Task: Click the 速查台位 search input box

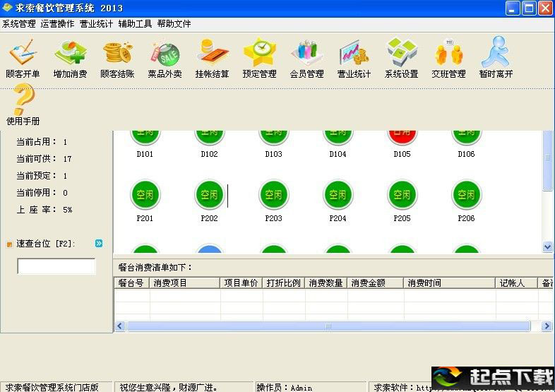Action: (56, 266)
